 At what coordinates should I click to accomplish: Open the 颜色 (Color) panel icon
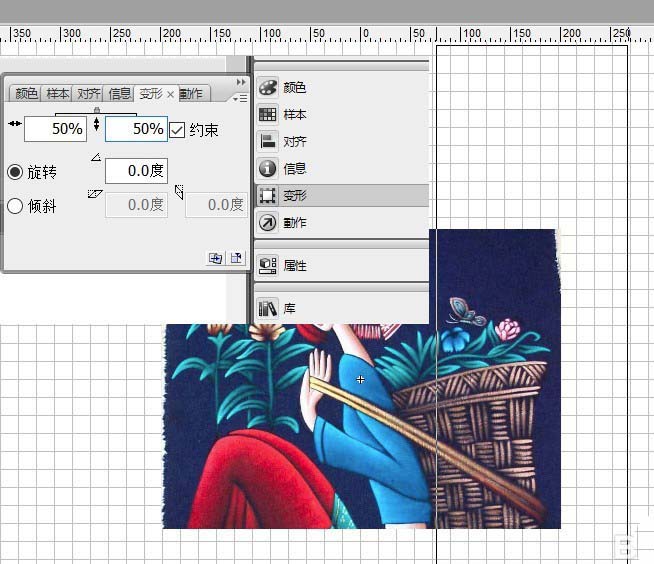pyautogui.click(x=267, y=87)
